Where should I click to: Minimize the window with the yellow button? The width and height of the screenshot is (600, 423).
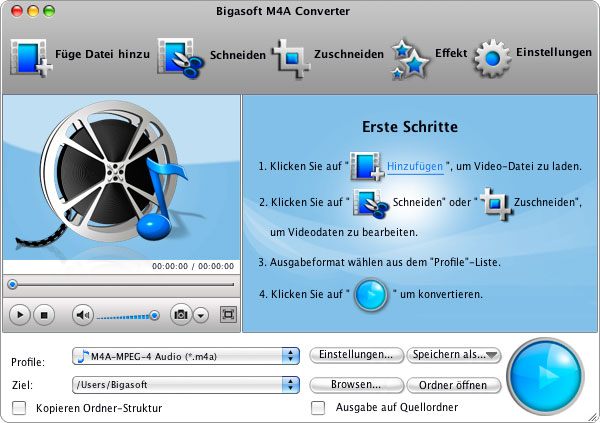point(33,11)
